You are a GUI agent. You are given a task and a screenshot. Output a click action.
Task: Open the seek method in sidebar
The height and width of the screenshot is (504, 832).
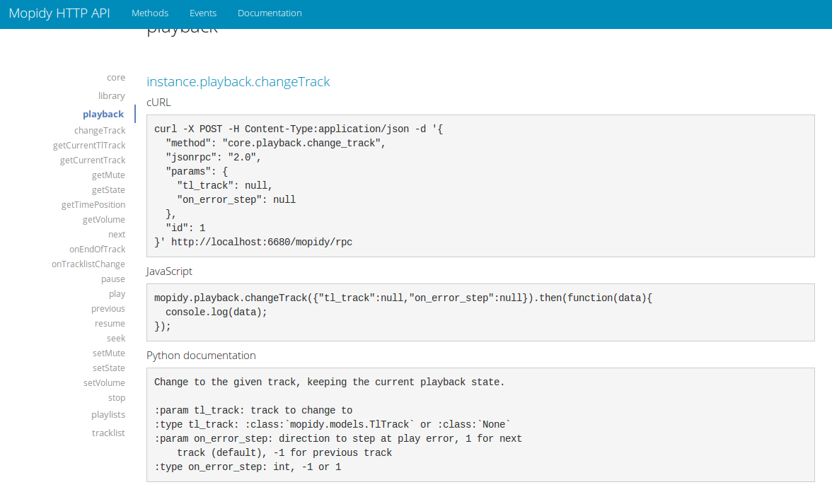pos(116,339)
